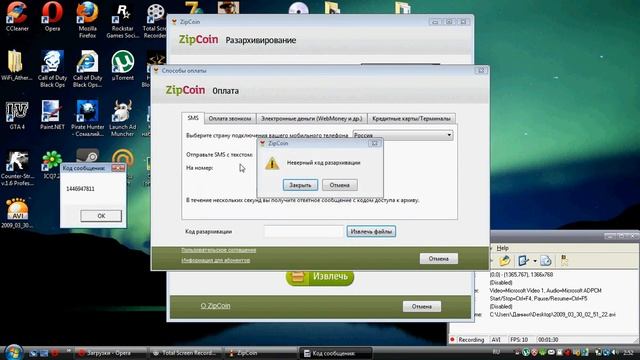Image resolution: width=640 pixels, height=360 pixels.
Task: Click the code text 1446947811
Action: point(80,189)
